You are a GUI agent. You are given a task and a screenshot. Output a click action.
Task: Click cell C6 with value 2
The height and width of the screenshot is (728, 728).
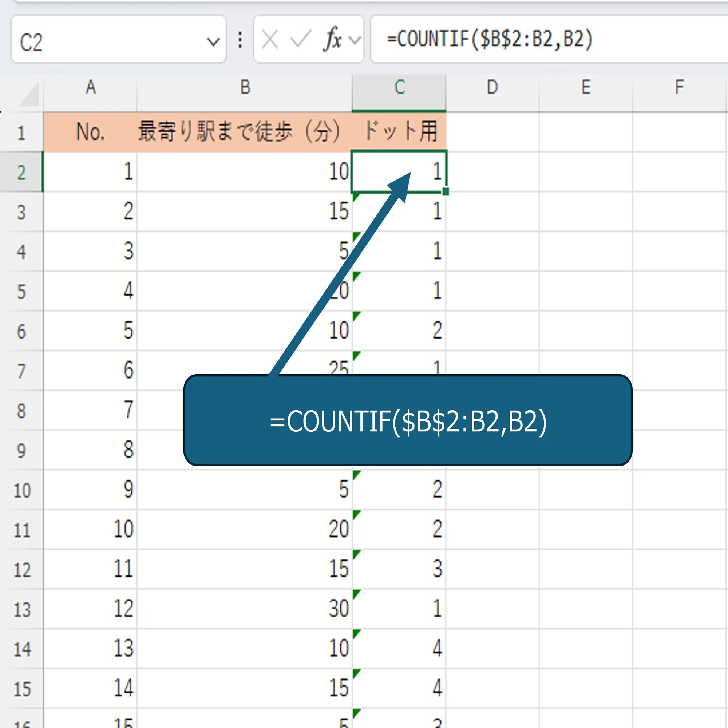399,331
